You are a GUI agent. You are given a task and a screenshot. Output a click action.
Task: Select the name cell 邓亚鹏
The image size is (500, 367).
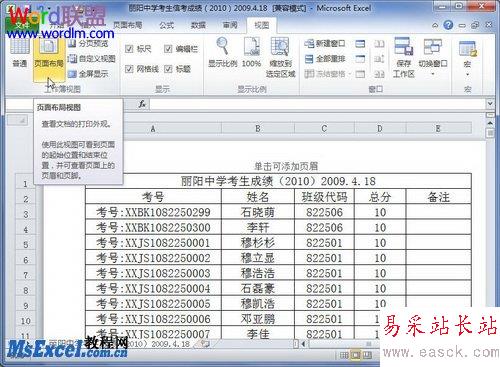point(258,319)
